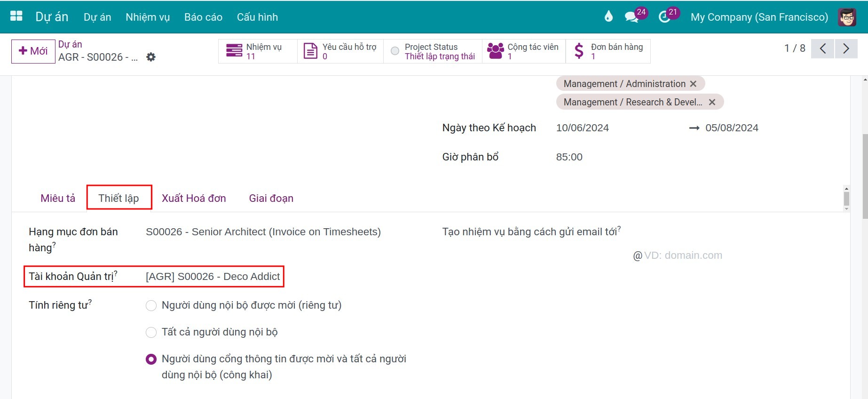This screenshot has height=399, width=868.
Task: Edit the Giờ phân bổ value 85:00
Action: tap(569, 157)
